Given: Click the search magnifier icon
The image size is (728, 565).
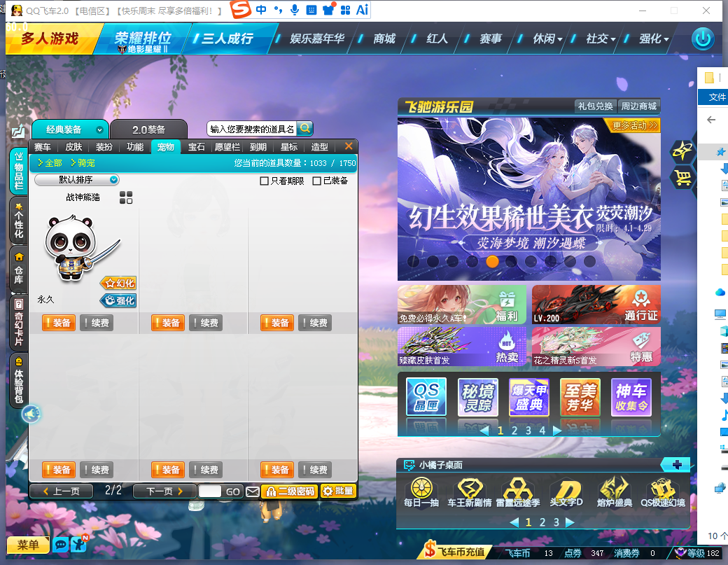Looking at the screenshot, I should click(305, 129).
